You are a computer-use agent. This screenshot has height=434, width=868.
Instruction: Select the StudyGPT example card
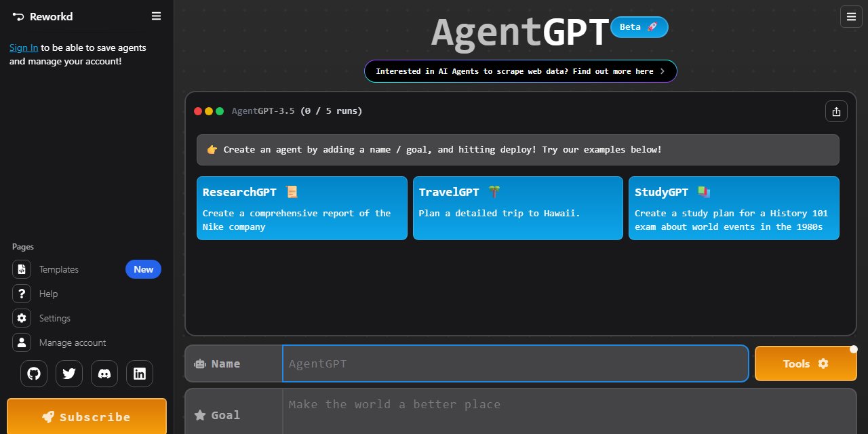(734, 208)
